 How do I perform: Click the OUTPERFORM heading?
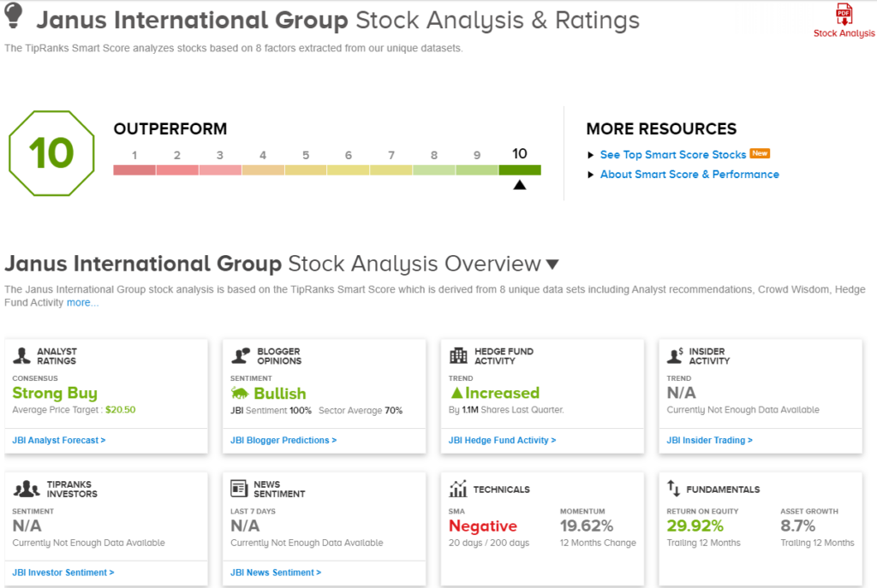tap(170, 129)
